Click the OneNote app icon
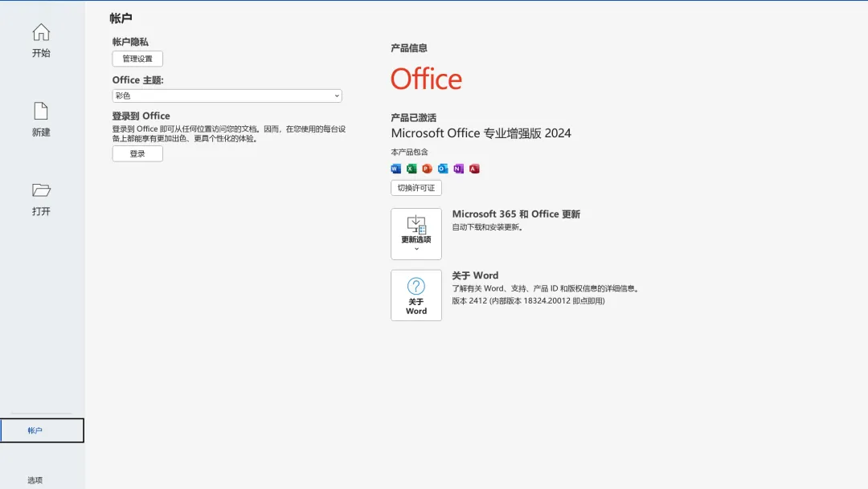Screen dimensions: 868x489 click(x=458, y=169)
